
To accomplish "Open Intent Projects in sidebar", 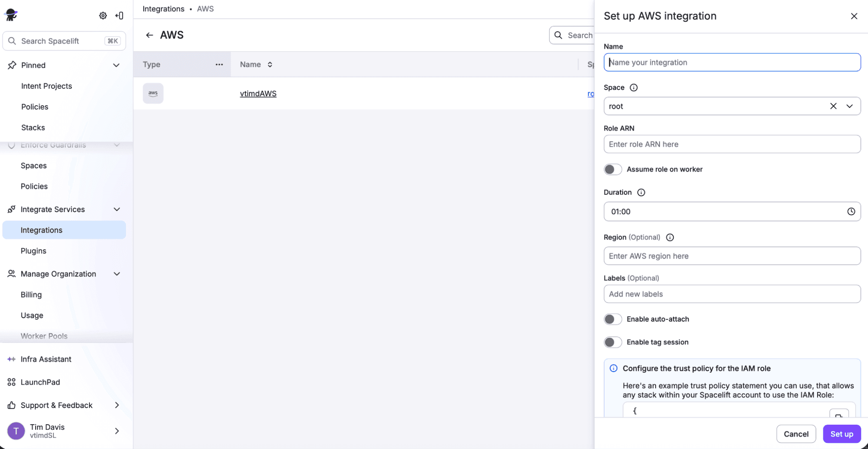I will [x=46, y=86].
